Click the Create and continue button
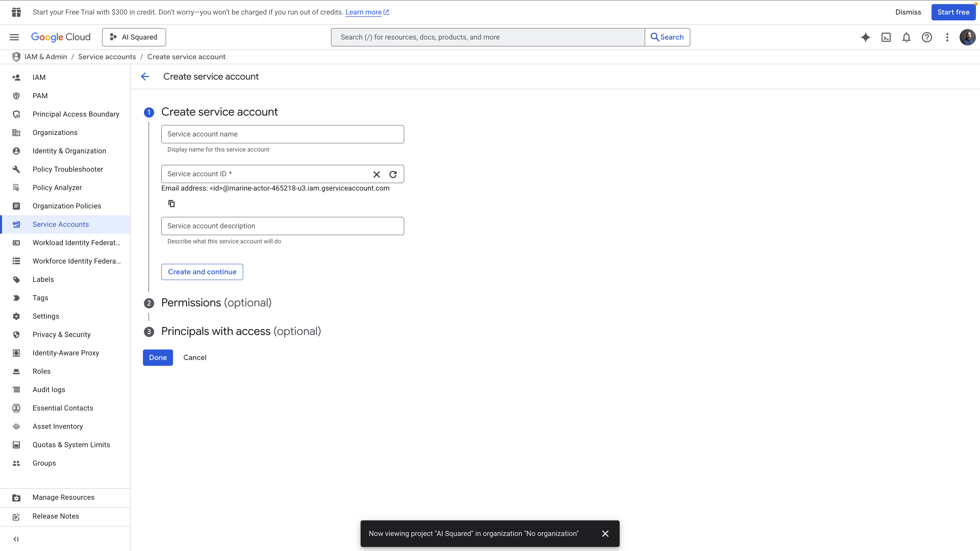The image size is (980, 551). coord(202,272)
